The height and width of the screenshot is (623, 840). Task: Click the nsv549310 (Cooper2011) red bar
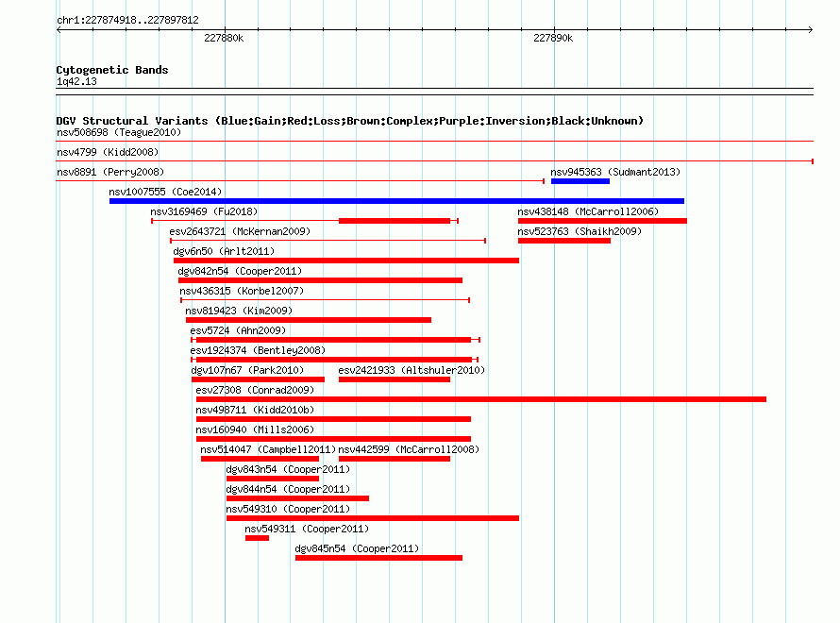(373, 518)
